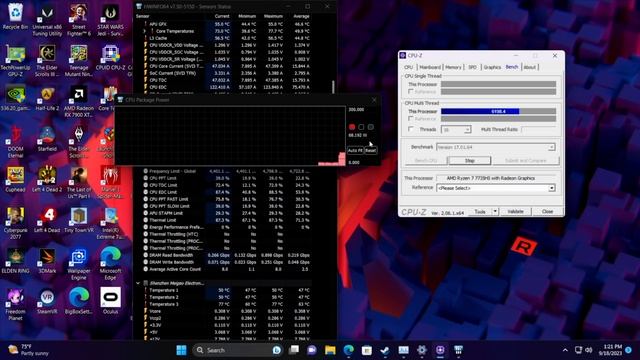This screenshot has width=640, height=360.
Task: Click the red graph color dot
Action: tap(352, 127)
